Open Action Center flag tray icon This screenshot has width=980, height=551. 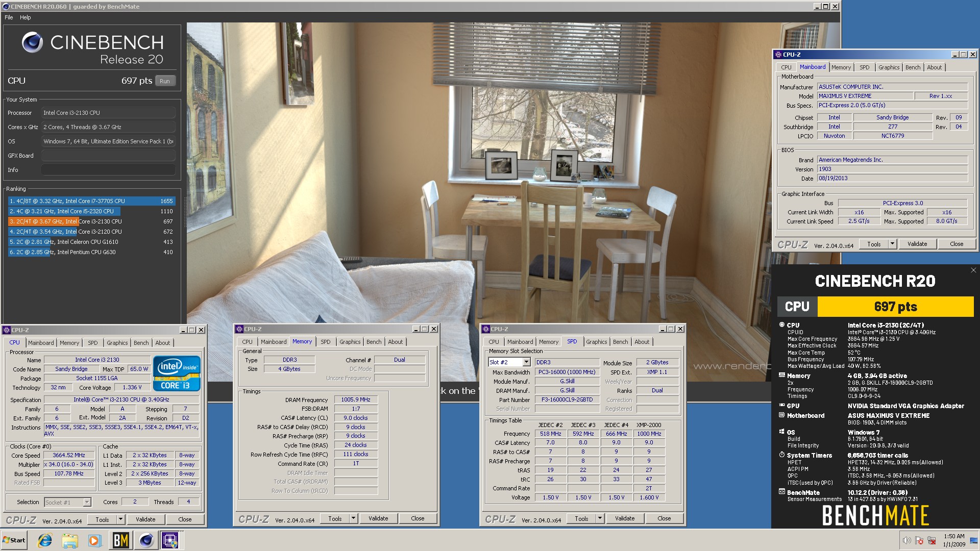pyautogui.click(x=919, y=540)
